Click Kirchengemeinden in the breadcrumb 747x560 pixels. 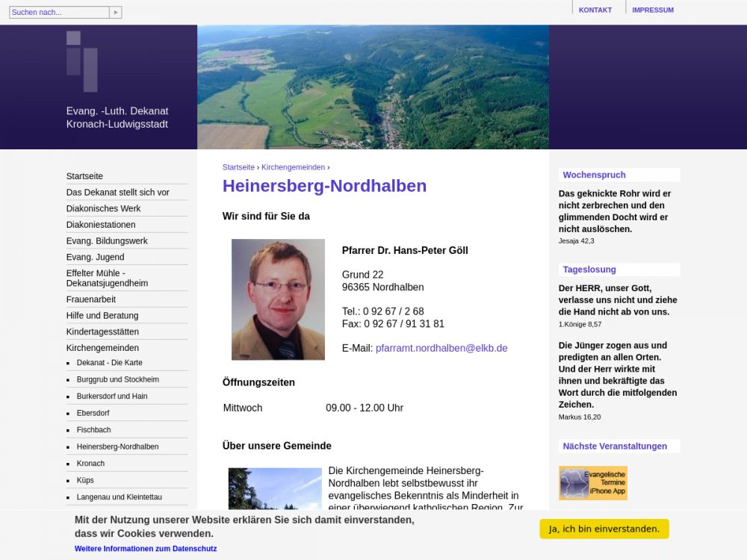coord(293,167)
